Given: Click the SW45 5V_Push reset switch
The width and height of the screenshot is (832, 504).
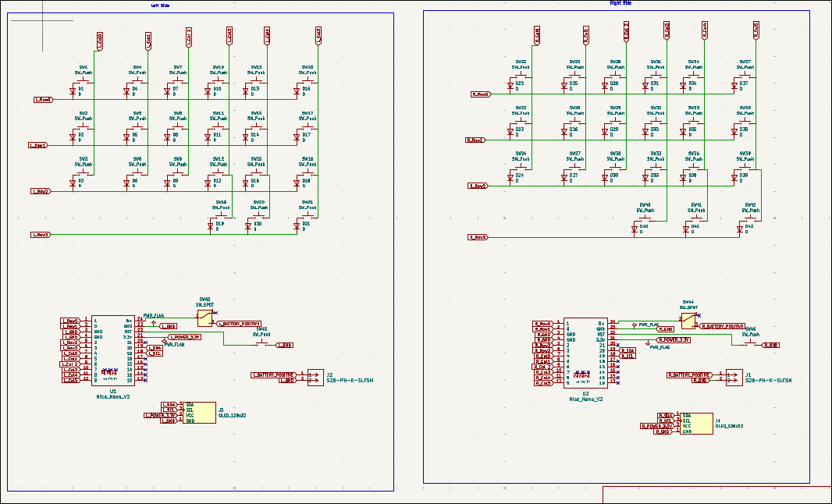Looking at the screenshot, I should pos(261,344).
